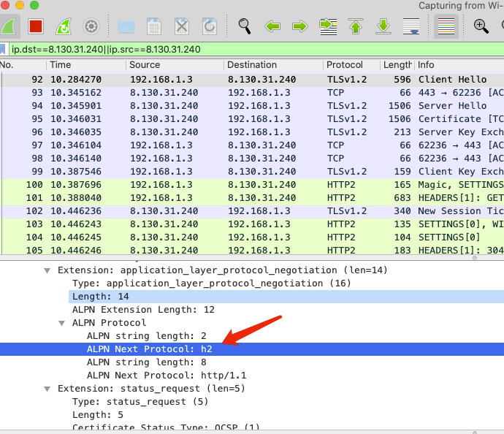Select packet 96 Server Key Exchange row

click(252, 132)
